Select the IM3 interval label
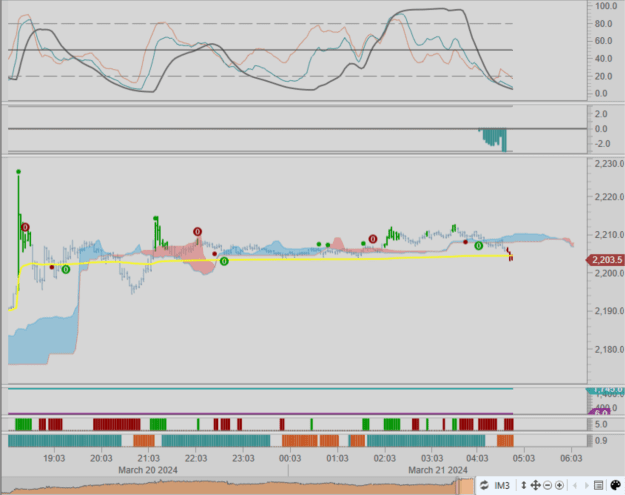This screenshot has width=625, height=495. tap(502, 485)
